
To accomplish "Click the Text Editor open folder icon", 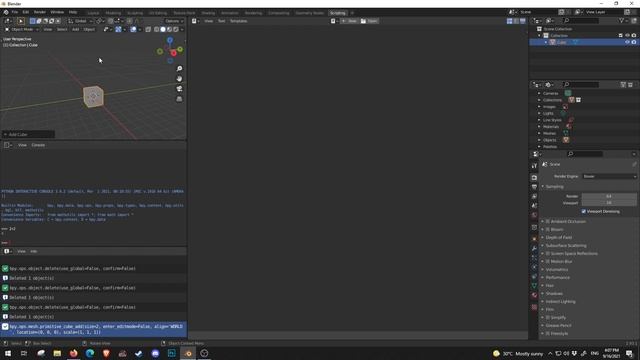I will point(363,21).
